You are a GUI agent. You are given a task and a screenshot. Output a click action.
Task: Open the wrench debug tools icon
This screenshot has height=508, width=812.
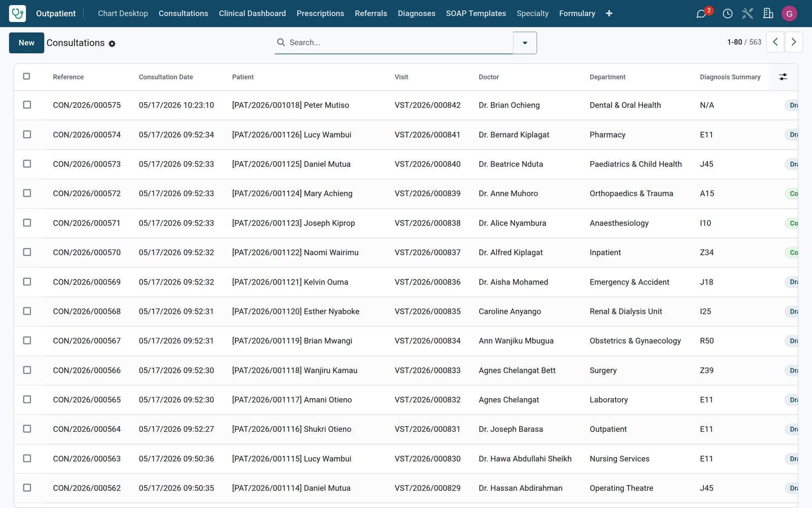[748, 14]
